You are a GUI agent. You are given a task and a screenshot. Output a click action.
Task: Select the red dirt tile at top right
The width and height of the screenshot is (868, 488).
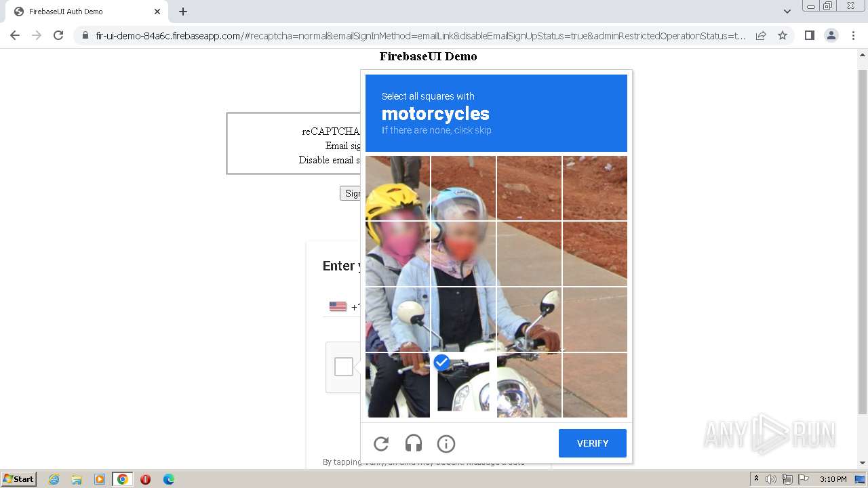[595, 188]
